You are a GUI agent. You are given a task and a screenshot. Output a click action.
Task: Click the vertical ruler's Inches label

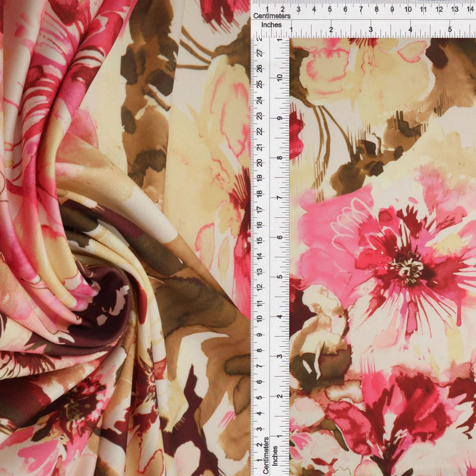275,456
